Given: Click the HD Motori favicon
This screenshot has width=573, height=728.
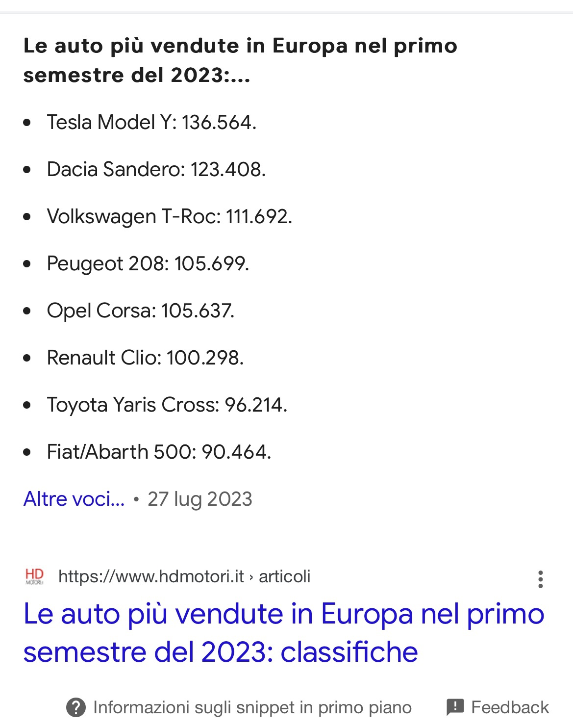Looking at the screenshot, I should pyautogui.click(x=34, y=576).
